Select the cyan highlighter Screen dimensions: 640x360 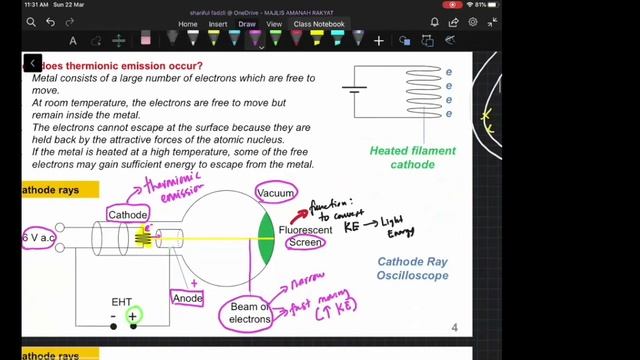pos(337,38)
